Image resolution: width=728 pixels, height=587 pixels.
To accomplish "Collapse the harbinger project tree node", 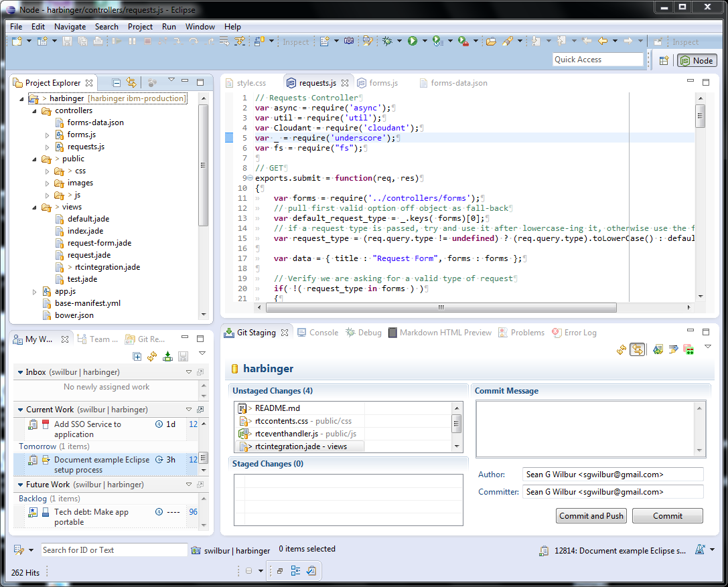I will click(x=21, y=98).
